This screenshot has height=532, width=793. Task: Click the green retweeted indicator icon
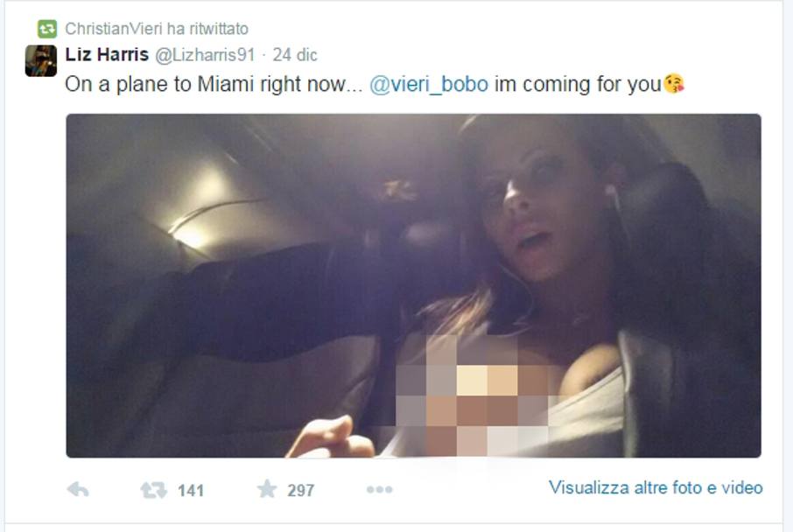(x=47, y=29)
